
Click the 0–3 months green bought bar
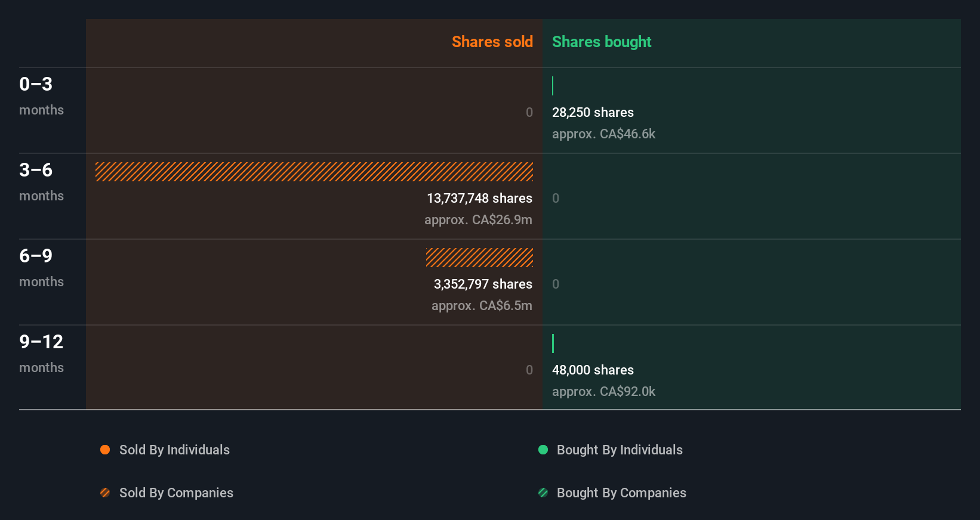pos(553,86)
